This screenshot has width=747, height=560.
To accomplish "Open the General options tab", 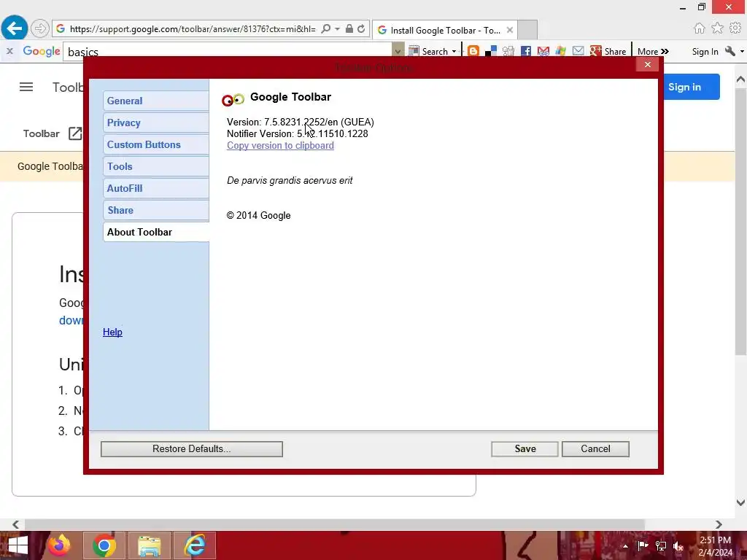I will pyautogui.click(x=156, y=101).
